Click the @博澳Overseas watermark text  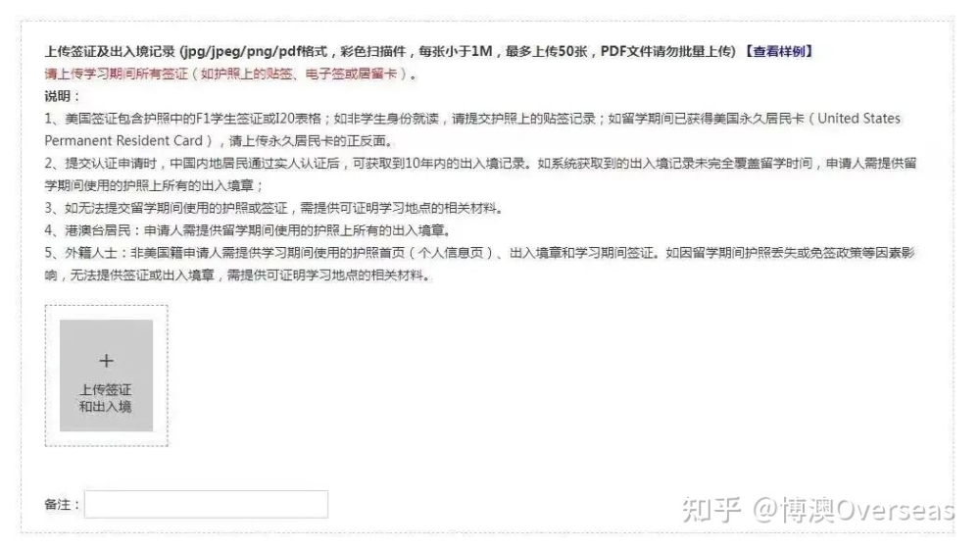[854, 510]
